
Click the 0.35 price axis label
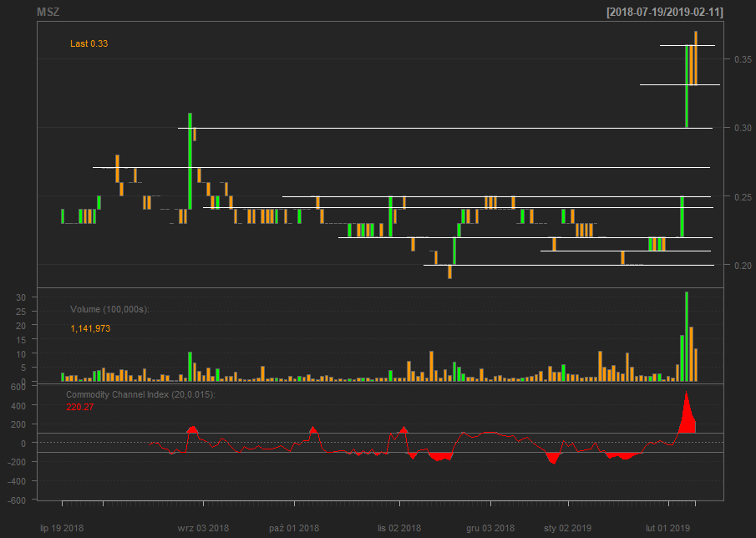pos(743,59)
